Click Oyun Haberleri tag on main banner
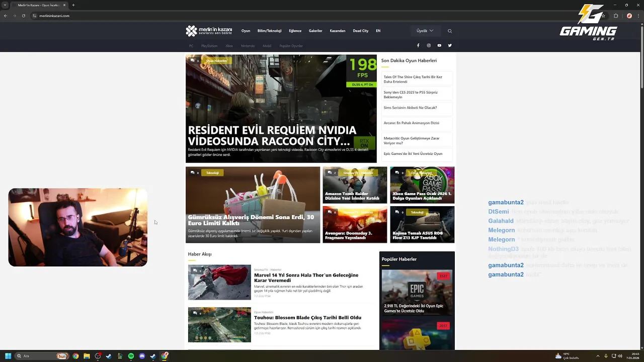The image size is (644, 362). (x=216, y=61)
